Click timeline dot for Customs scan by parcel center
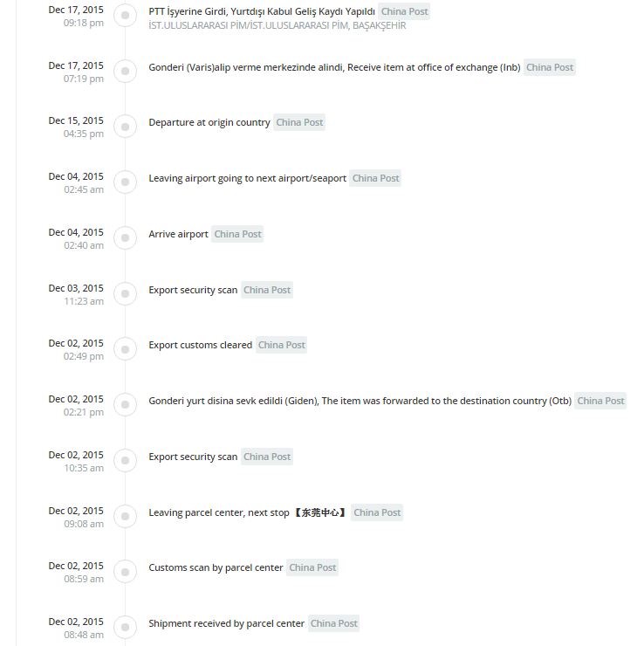Image resolution: width=644 pixels, height=646 pixels. [x=125, y=572]
